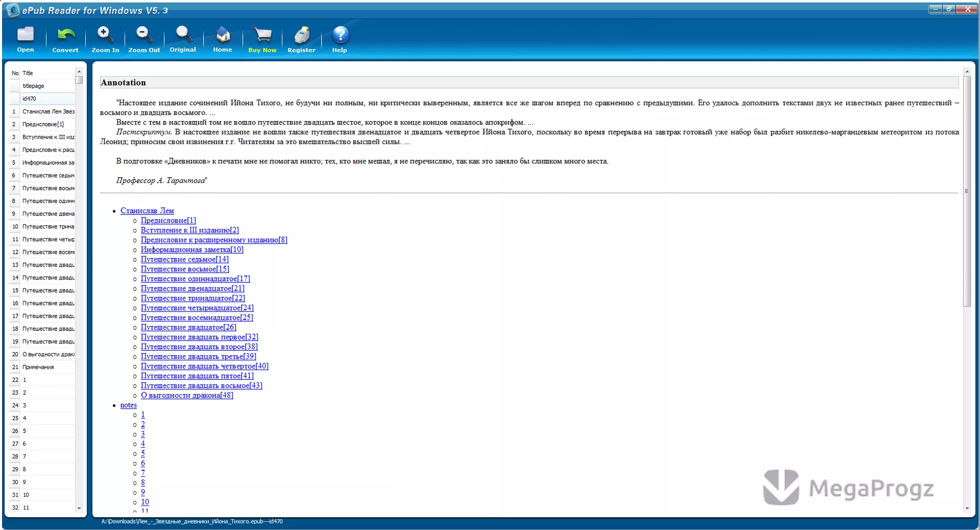Open note link 5 under notes
Screen dimensions: 980x530
coord(143,453)
